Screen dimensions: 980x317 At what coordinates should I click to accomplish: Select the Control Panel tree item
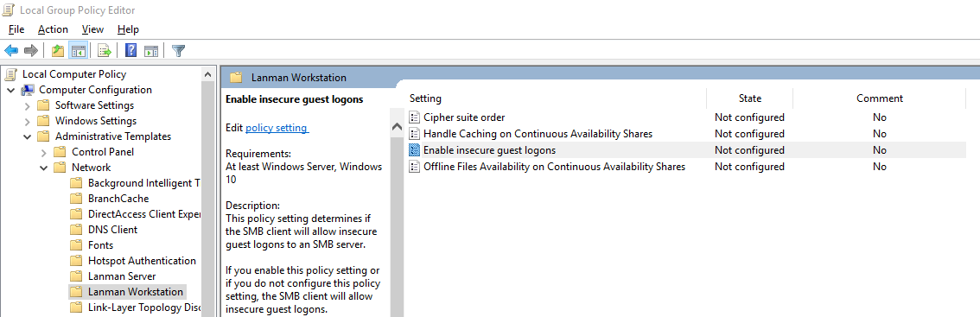[x=103, y=152]
